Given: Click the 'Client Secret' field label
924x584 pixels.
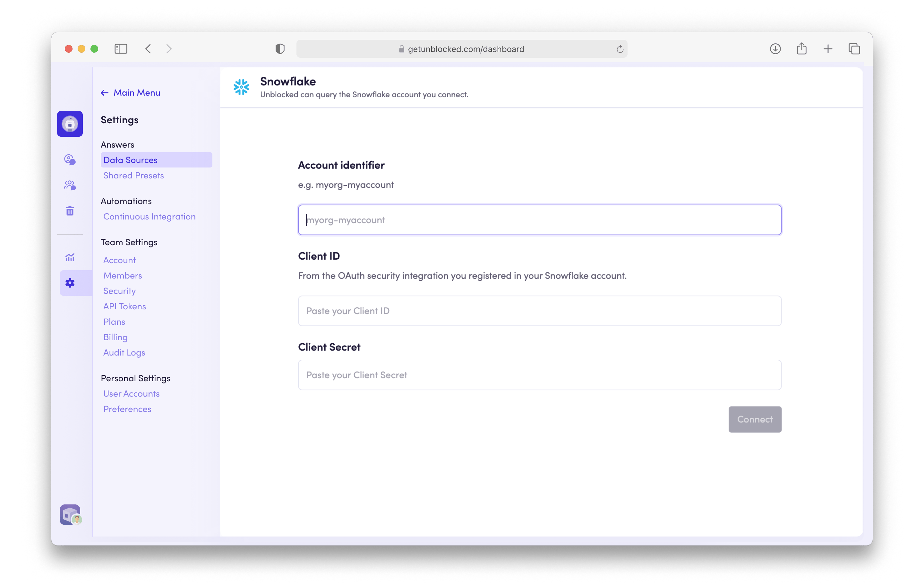Looking at the screenshot, I should [329, 347].
